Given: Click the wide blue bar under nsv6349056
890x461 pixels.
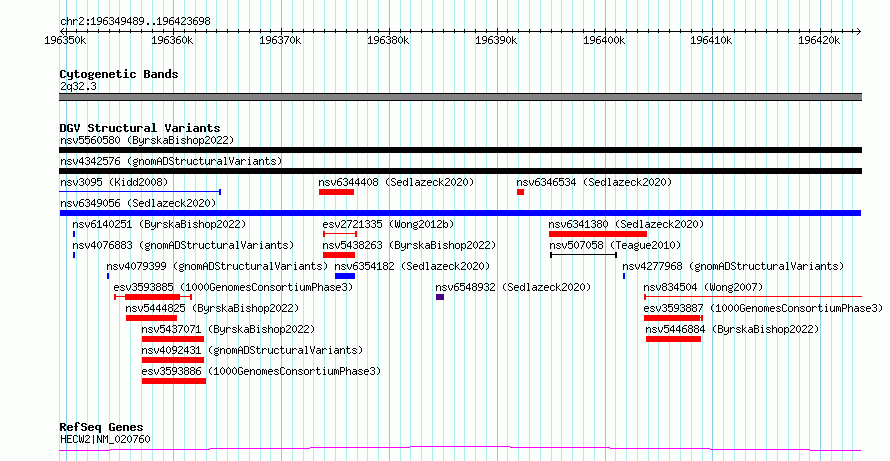Looking at the screenshot, I should tap(460, 213).
